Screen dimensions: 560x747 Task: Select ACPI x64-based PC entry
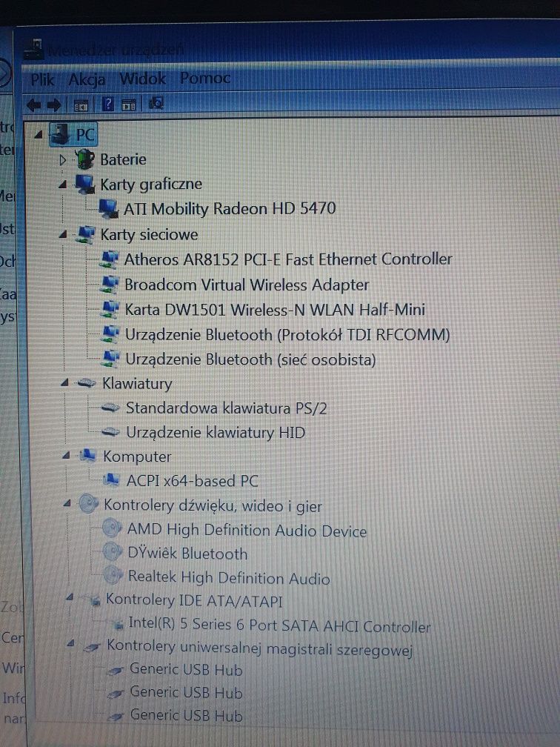[193, 481]
